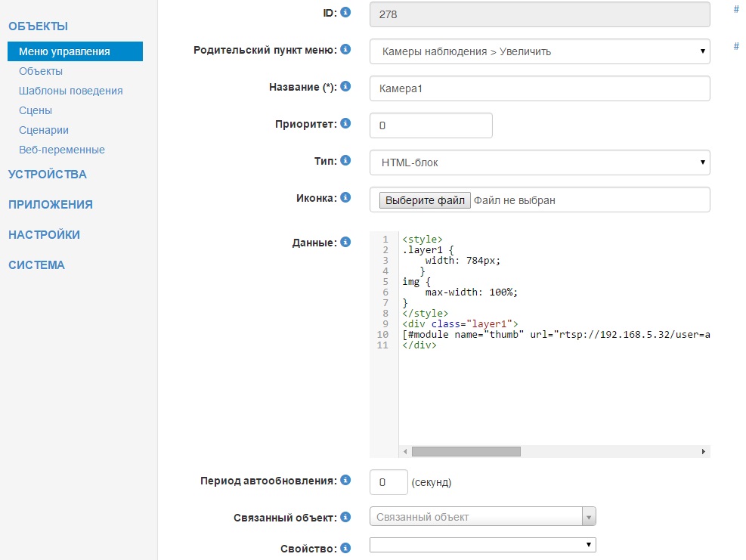Expand the УСТРОЙСТВА menu section

click(48, 174)
